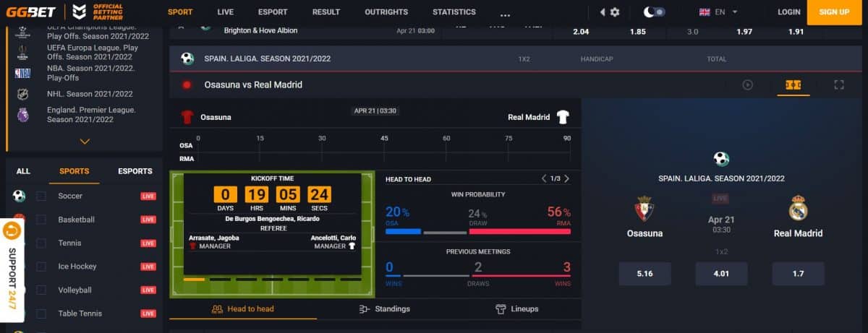Click the Soccer LIVE badge
Image resolution: width=868 pixels, height=333 pixels.
coord(148,196)
